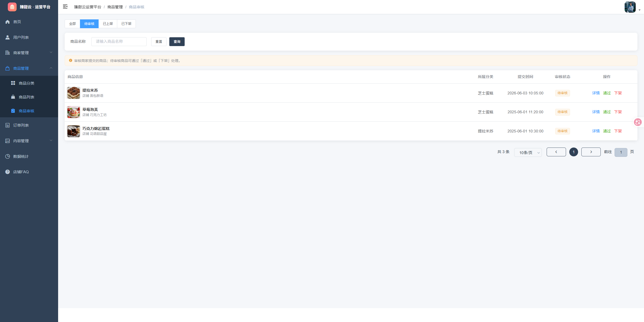Screen dimensions: 644x322
Task: Open 首页 in the sidebar
Action: (29, 22)
